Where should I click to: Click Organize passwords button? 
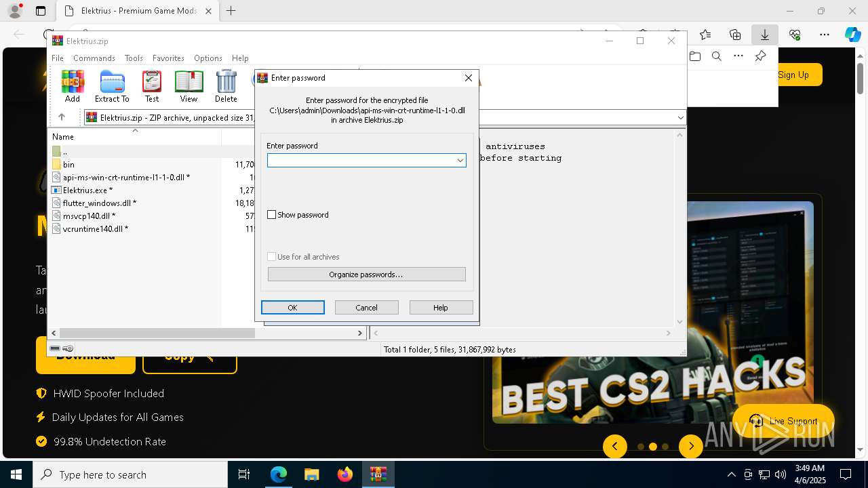366,274
